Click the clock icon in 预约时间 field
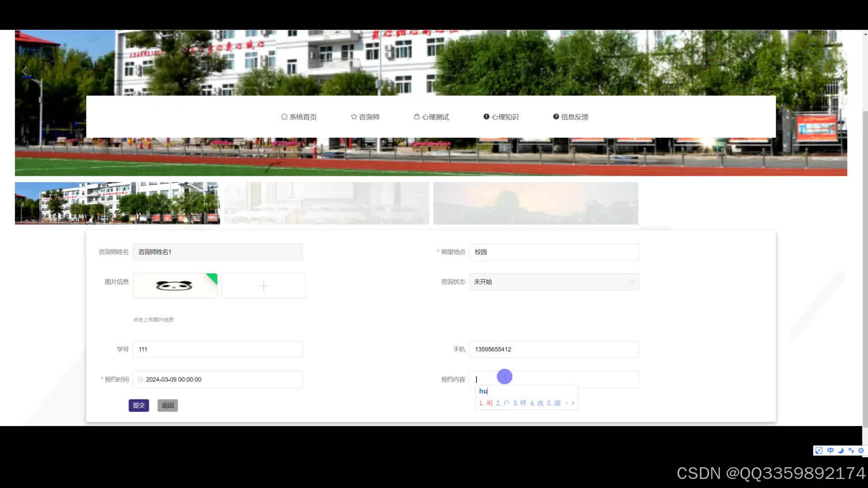The width and height of the screenshot is (868, 488). tap(141, 380)
